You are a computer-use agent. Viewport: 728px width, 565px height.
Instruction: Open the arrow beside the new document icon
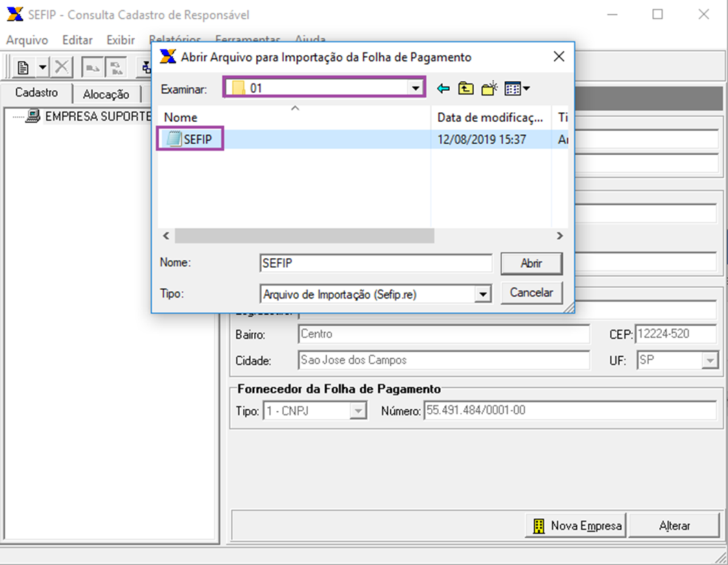(x=42, y=67)
